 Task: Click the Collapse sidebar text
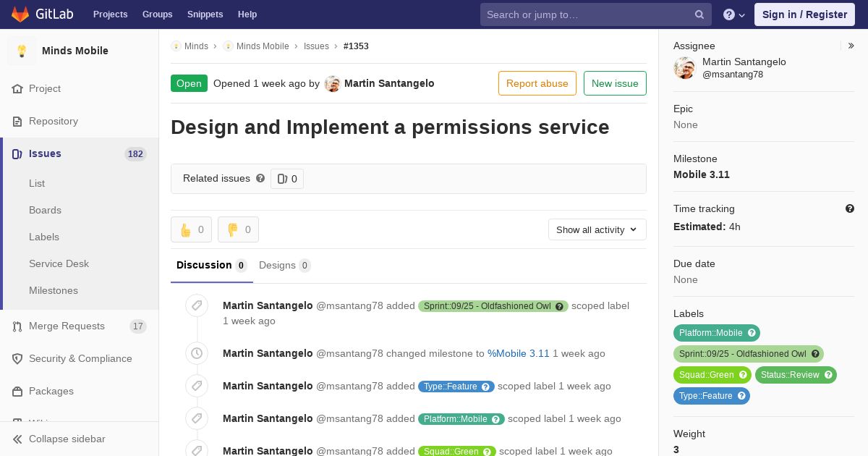click(x=67, y=439)
